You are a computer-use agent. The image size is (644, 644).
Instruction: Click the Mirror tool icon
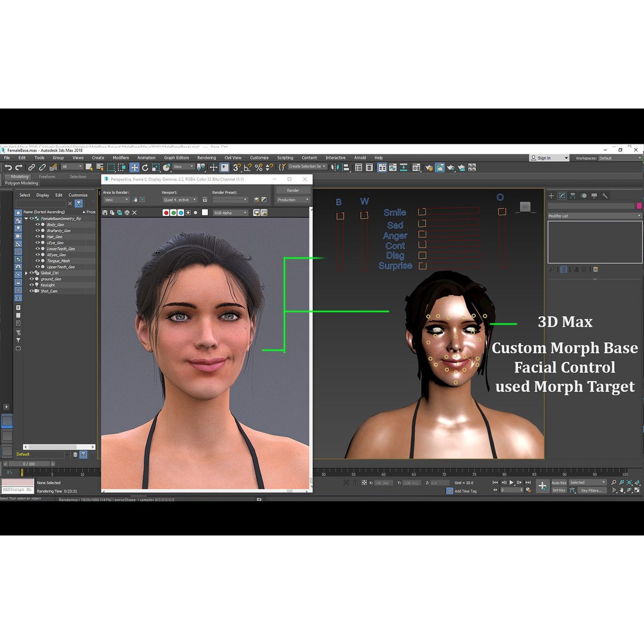(x=335, y=167)
